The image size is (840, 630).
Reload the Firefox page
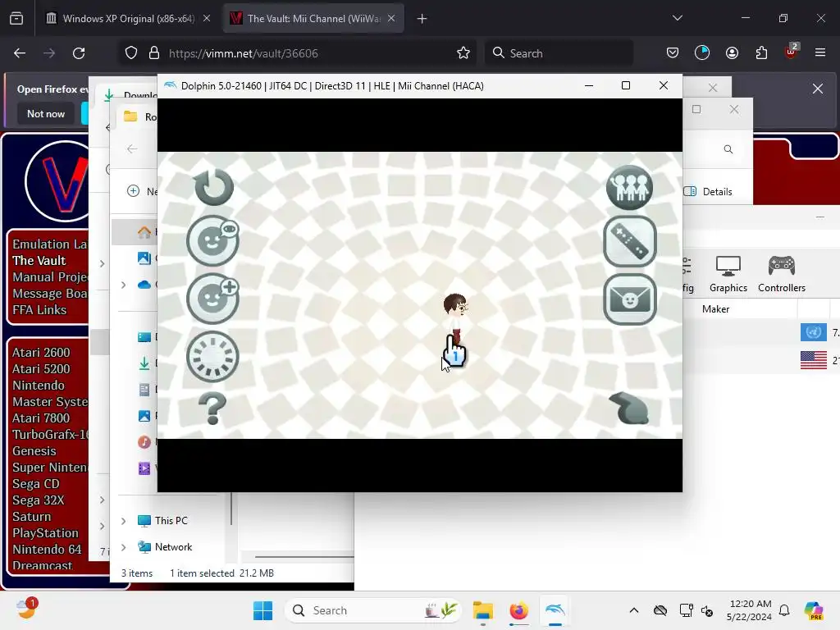pos(79,53)
